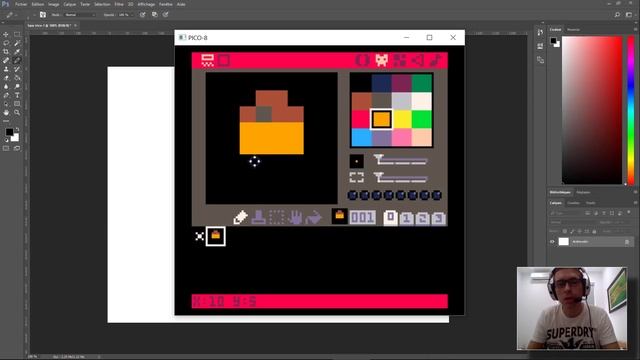
Task: Toggle the rightmost PICO-8 sprite flag circle
Action: [437, 196]
